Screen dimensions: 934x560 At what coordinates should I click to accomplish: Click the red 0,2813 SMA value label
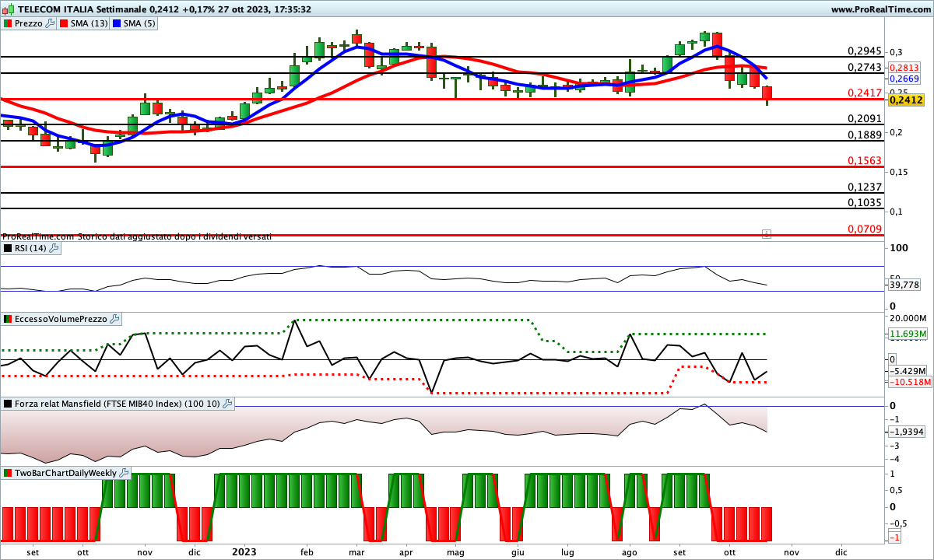point(904,68)
